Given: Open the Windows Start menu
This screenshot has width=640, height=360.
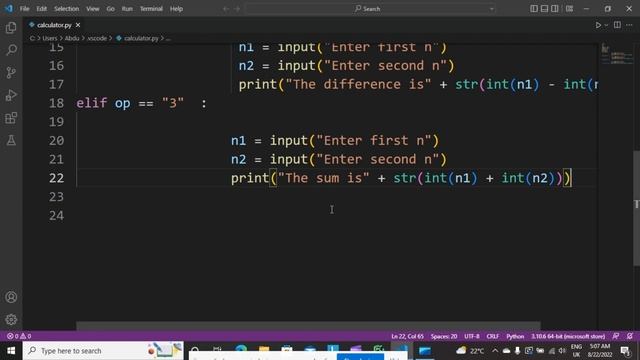Looking at the screenshot, I should tap(11, 351).
